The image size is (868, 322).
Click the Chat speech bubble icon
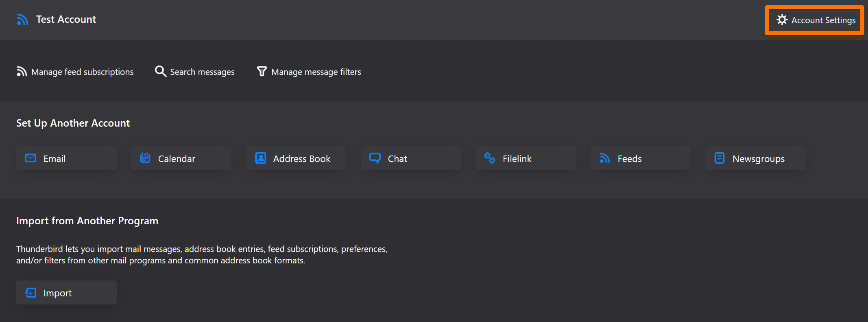(375, 158)
